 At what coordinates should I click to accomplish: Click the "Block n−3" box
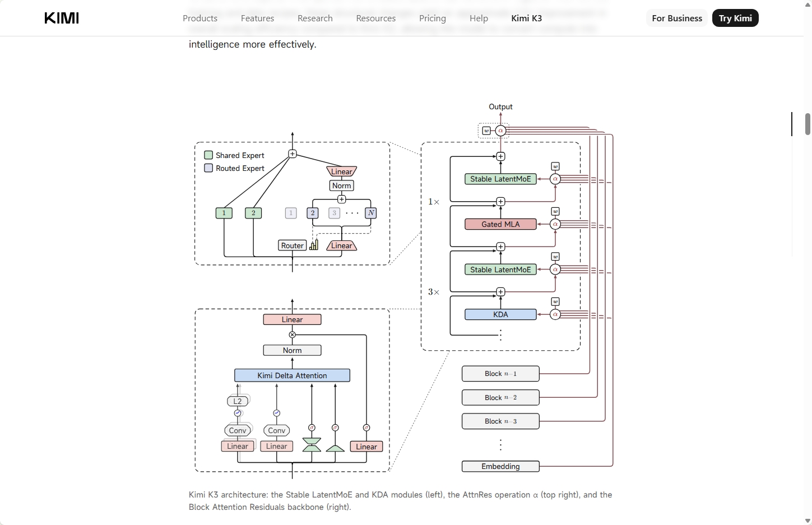coord(500,421)
